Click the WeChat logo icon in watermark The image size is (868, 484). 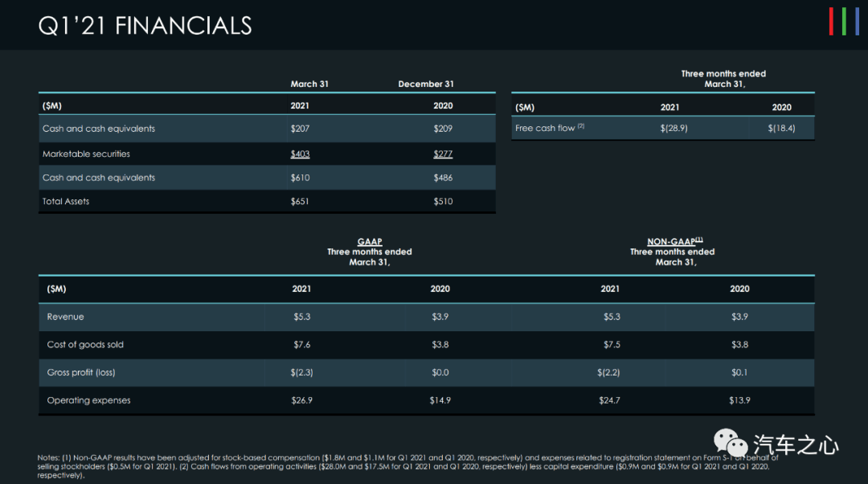(x=730, y=443)
